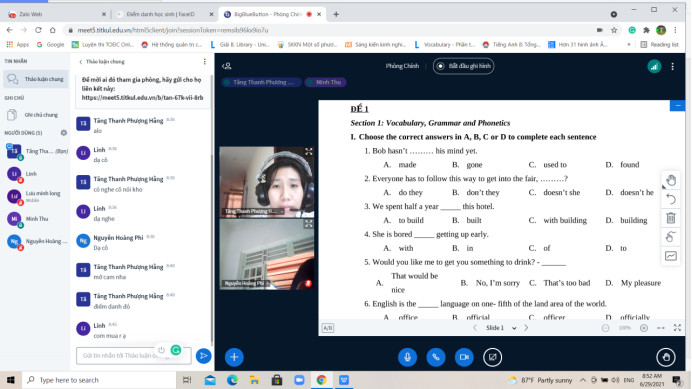This screenshot has height=389, width=692.
Task: Toggle the screen share button
Action: coord(492,357)
